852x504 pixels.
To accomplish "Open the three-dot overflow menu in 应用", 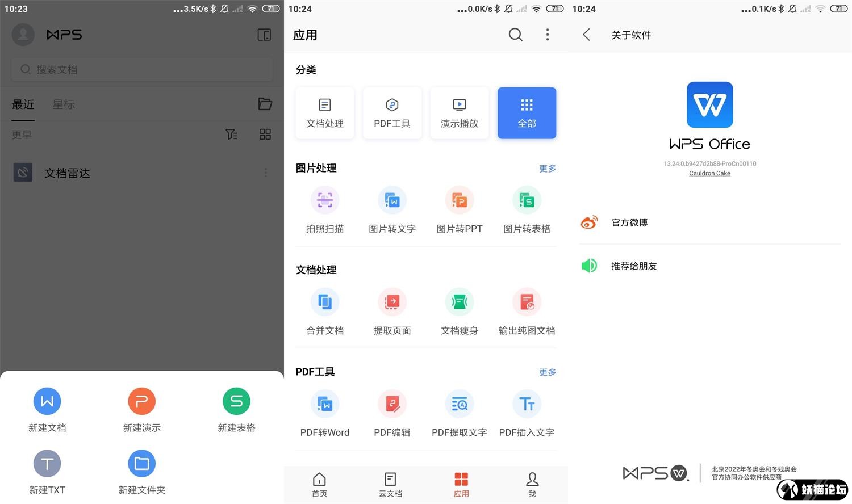I will tap(548, 35).
